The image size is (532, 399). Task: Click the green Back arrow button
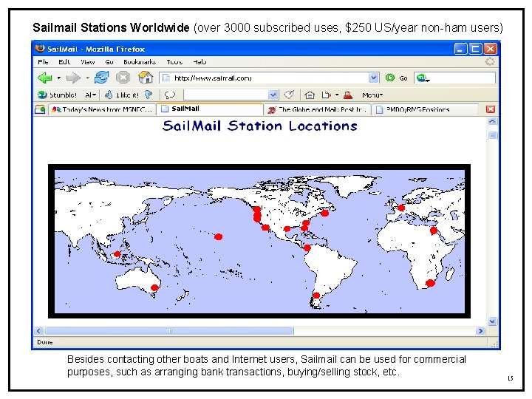pos(44,78)
